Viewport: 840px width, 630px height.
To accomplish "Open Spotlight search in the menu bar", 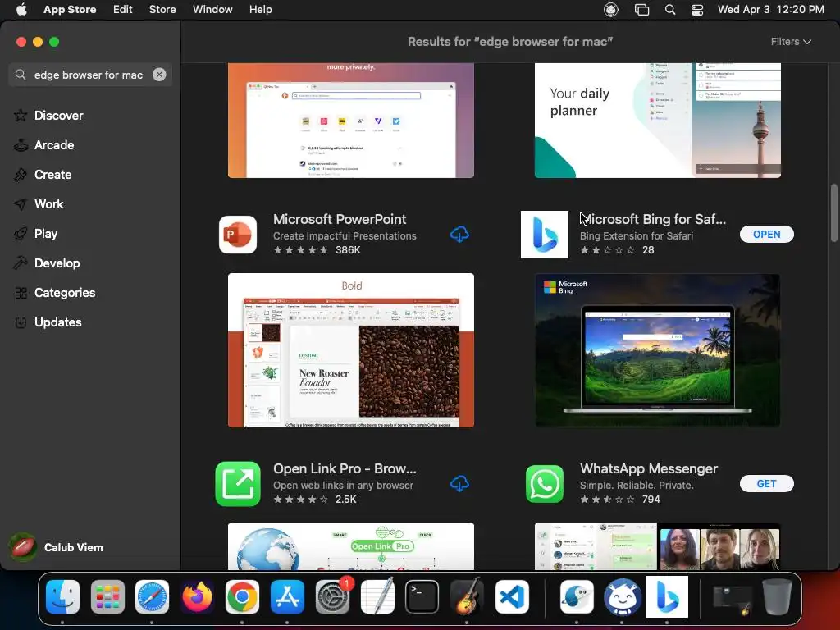I will click(x=669, y=10).
